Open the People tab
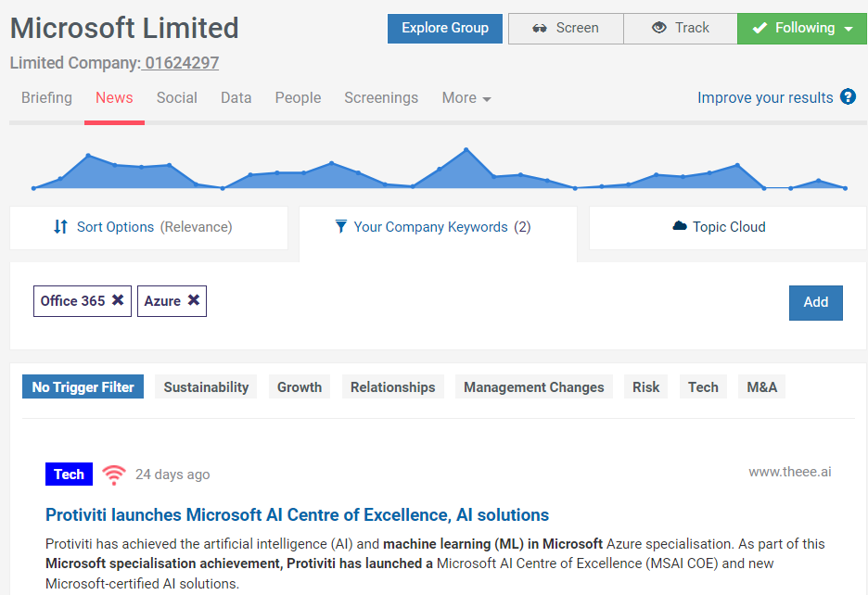Viewport: 868px width, 595px height. [298, 98]
